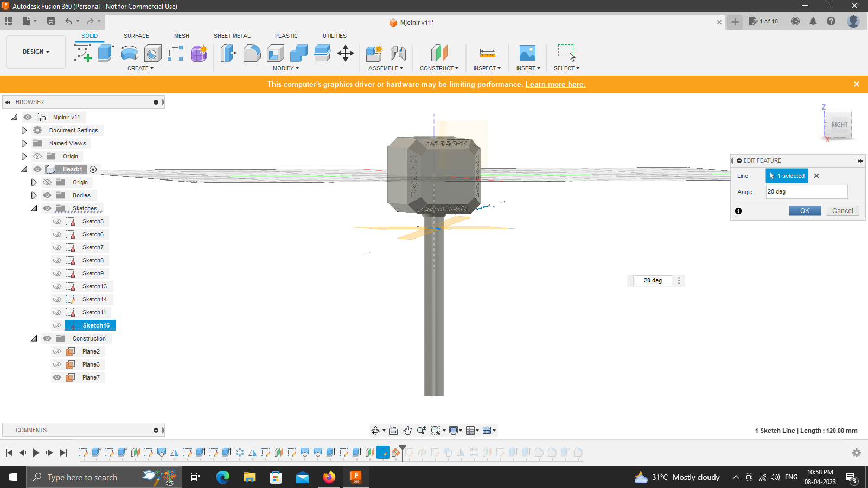Image resolution: width=868 pixels, height=488 pixels.
Task: Show Plane2 via its eye icon
Action: coord(57,351)
